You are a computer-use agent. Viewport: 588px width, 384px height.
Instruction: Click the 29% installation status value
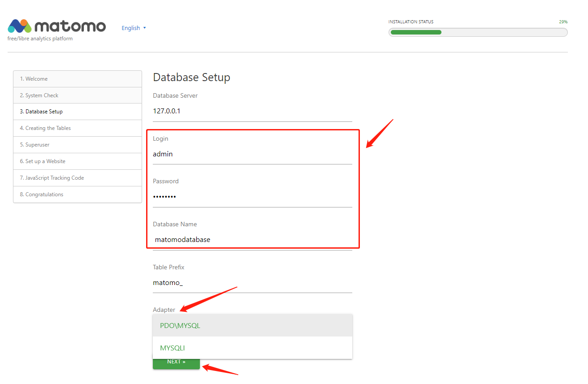pos(563,22)
